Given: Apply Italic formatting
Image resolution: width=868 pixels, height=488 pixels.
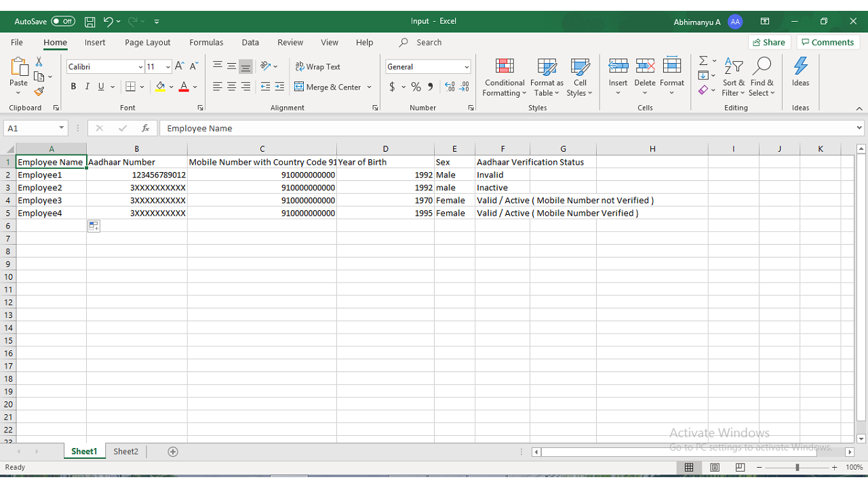Looking at the screenshot, I should tap(87, 87).
